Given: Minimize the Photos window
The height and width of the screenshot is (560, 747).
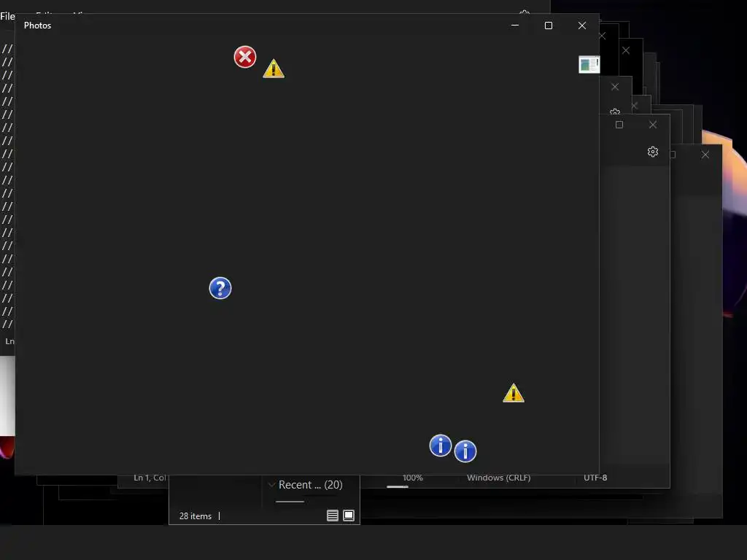Looking at the screenshot, I should click(515, 26).
